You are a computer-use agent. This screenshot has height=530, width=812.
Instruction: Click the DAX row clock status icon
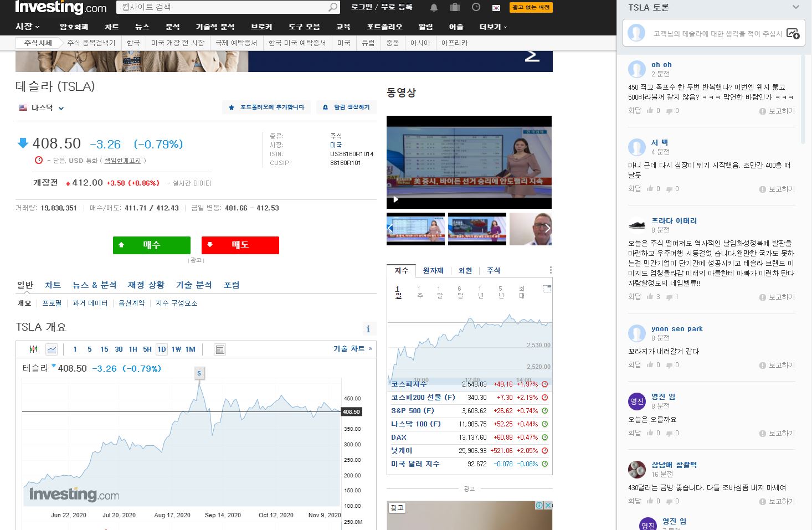544,437
